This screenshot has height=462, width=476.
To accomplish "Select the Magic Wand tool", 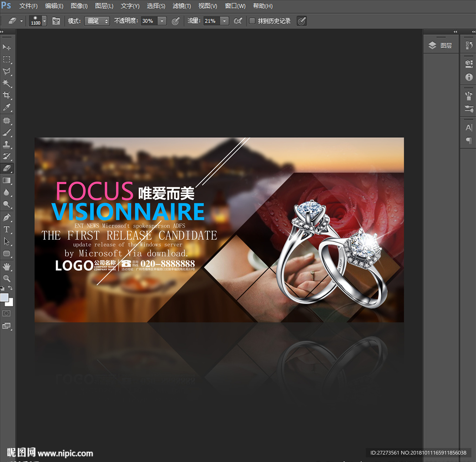I will pos(7,83).
